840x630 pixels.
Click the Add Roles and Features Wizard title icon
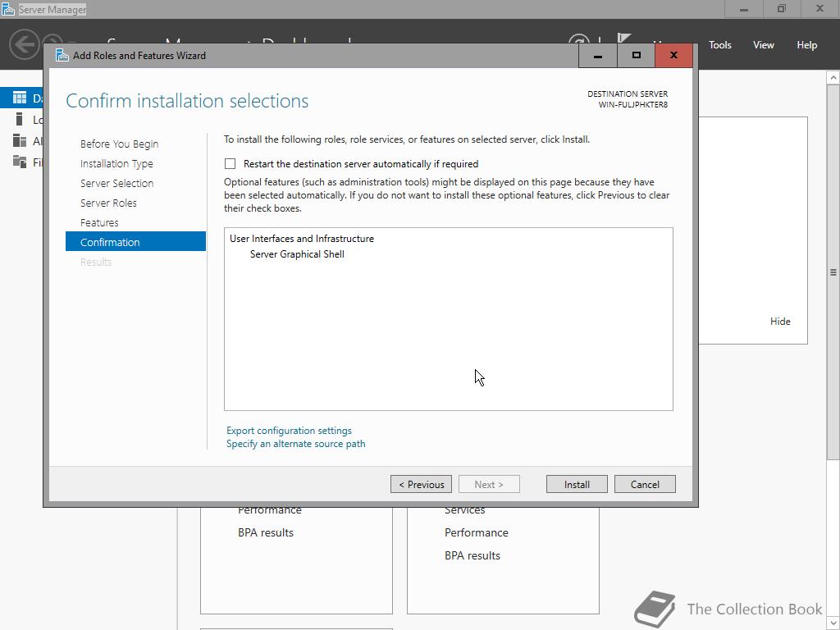[x=62, y=55]
